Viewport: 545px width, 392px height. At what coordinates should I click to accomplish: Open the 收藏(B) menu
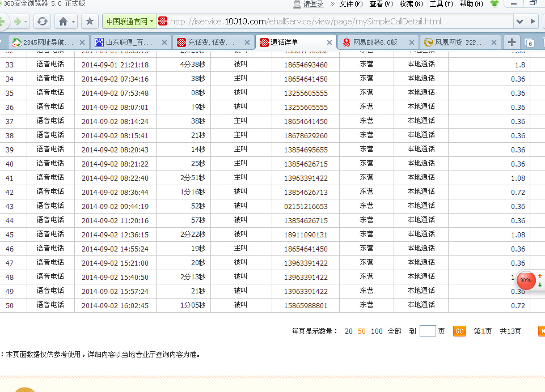click(x=411, y=4)
